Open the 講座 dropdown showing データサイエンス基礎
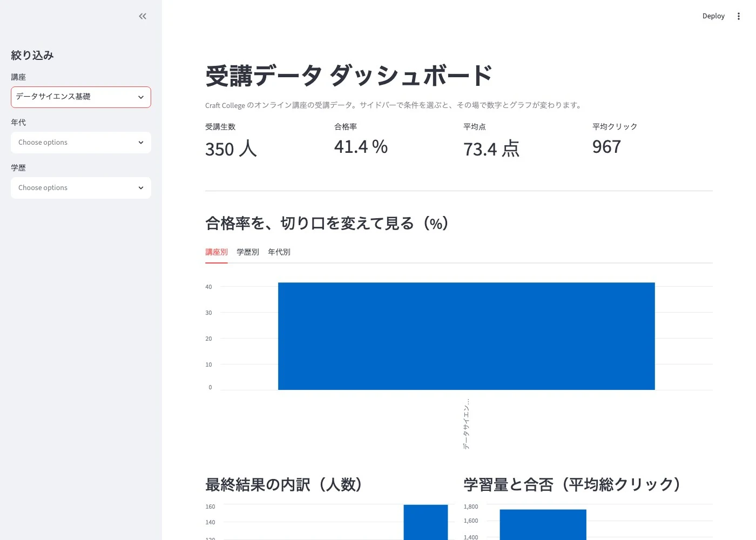This screenshot has height=540, width=756. tap(81, 97)
